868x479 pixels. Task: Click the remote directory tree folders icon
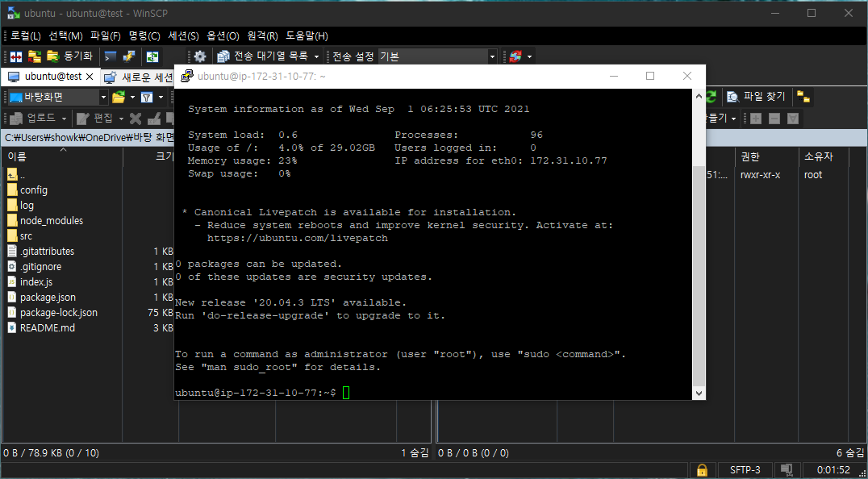pyautogui.click(x=803, y=98)
